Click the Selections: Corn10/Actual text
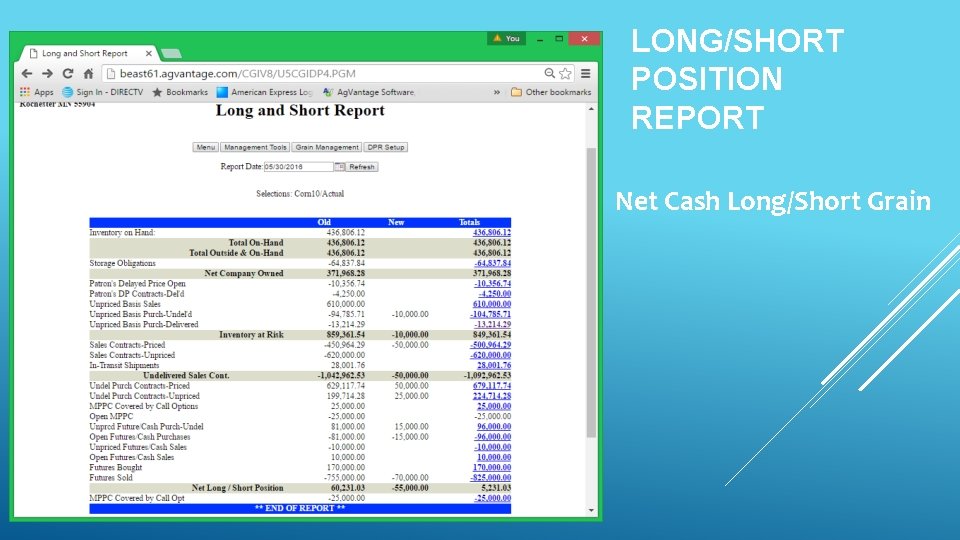The height and width of the screenshot is (540, 960). click(300, 193)
